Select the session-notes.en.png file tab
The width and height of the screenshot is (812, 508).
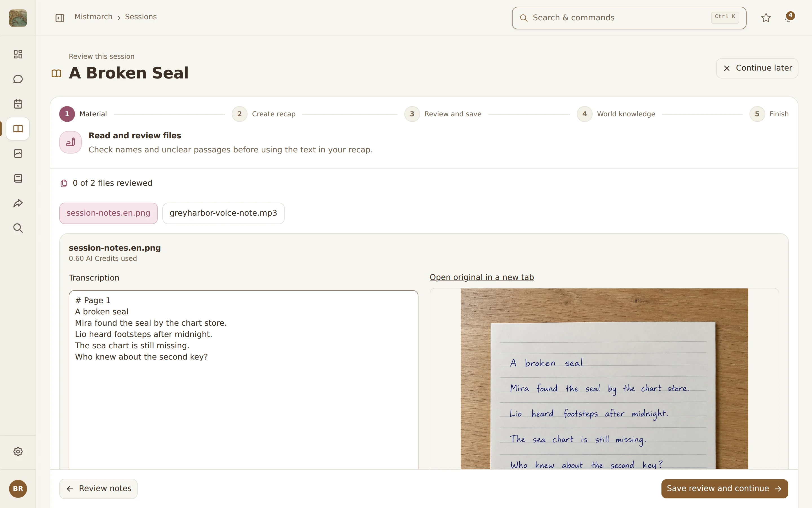pos(108,213)
